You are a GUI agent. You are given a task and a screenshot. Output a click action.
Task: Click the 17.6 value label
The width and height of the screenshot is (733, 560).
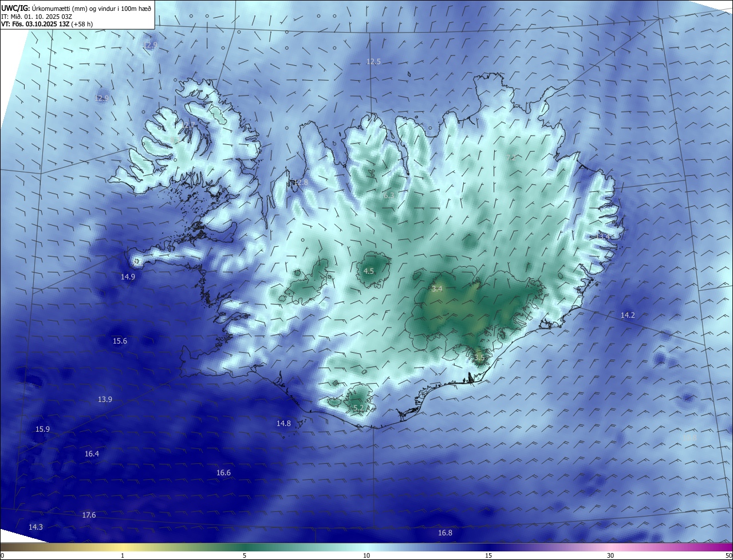click(89, 515)
